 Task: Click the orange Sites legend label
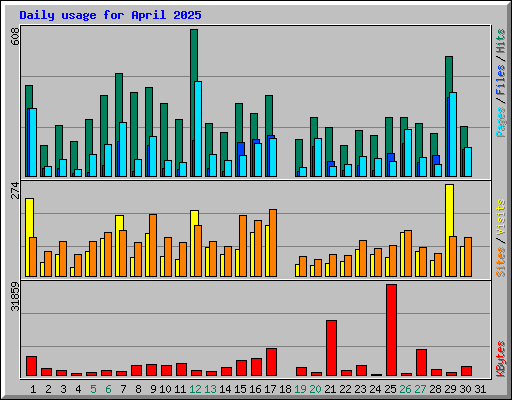(500, 262)
